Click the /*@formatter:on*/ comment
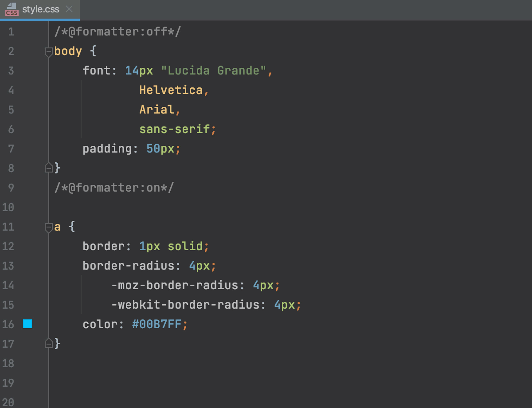Screen dimensions: 532x408 point(114,188)
